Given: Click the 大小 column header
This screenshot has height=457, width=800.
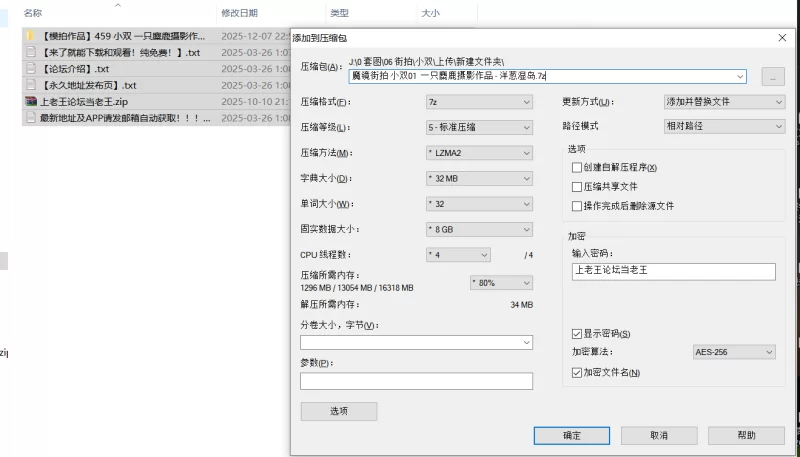Looking at the screenshot, I should 430,13.
